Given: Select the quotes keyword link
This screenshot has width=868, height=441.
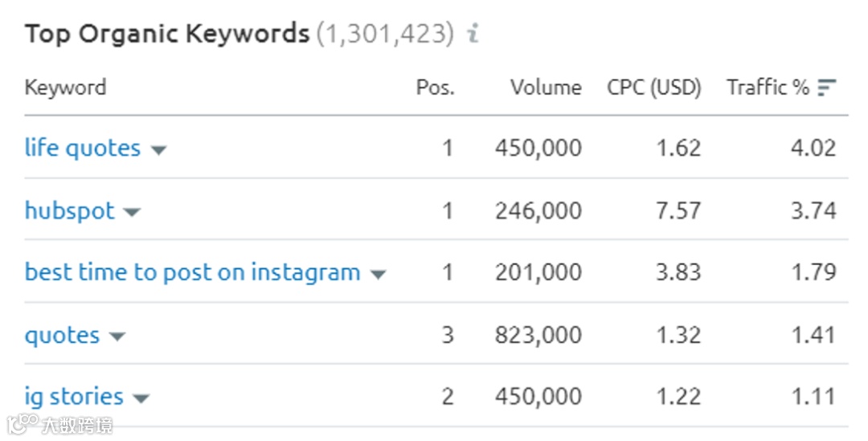Looking at the screenshot, I should pyautogui.click(x=63, y=335).
